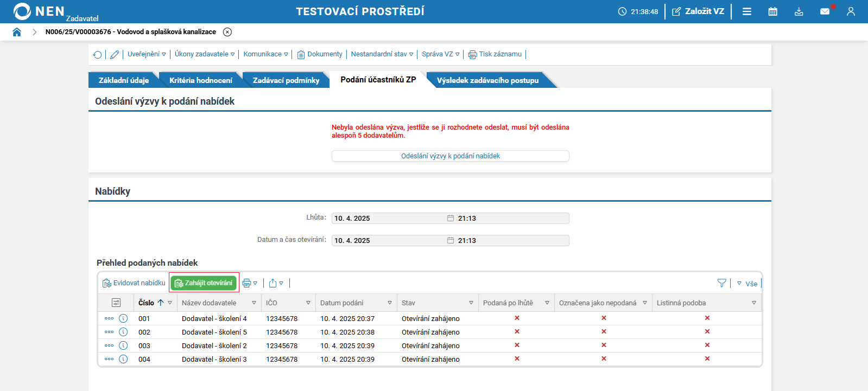Open the hamburger main menu
The image size is (868, 391).
[x=747, y=11]
